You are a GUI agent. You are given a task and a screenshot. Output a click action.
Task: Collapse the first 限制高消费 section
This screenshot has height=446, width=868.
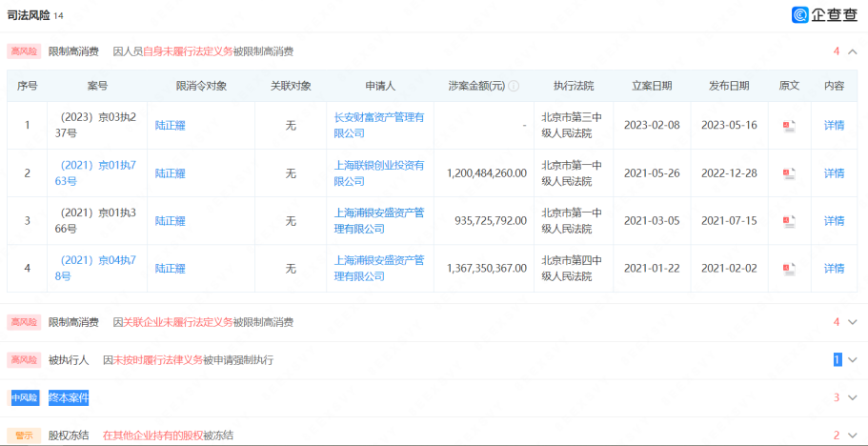point(852,51)
